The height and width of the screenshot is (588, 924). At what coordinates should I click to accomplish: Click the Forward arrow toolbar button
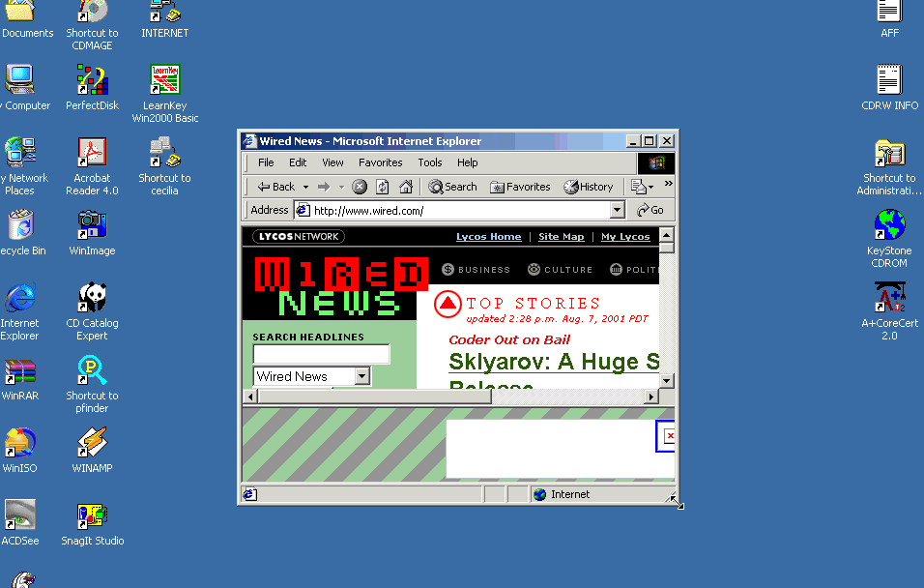tap(324, 187)
